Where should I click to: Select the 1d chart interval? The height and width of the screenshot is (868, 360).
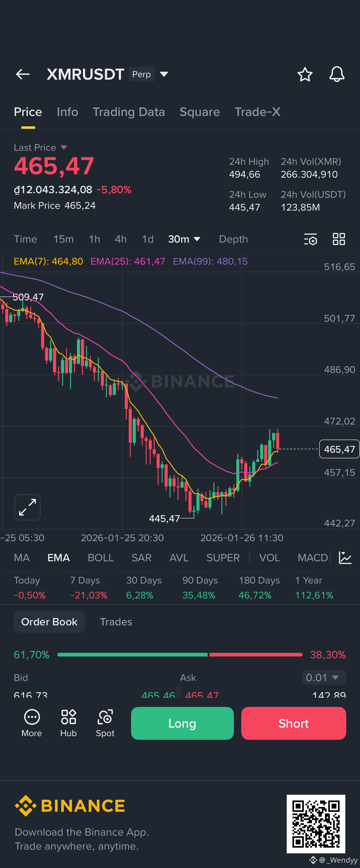click(x=148, y=239)
